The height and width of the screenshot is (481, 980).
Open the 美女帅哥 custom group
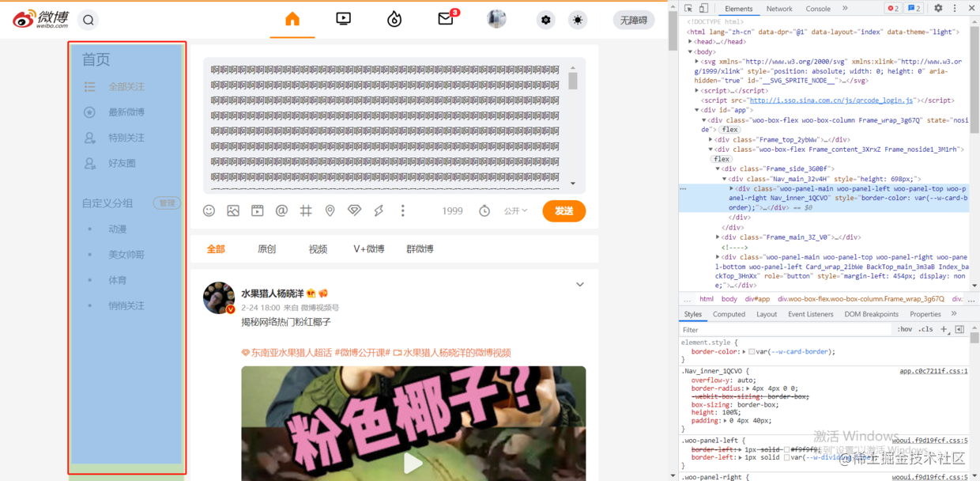[x=126, y=255]
